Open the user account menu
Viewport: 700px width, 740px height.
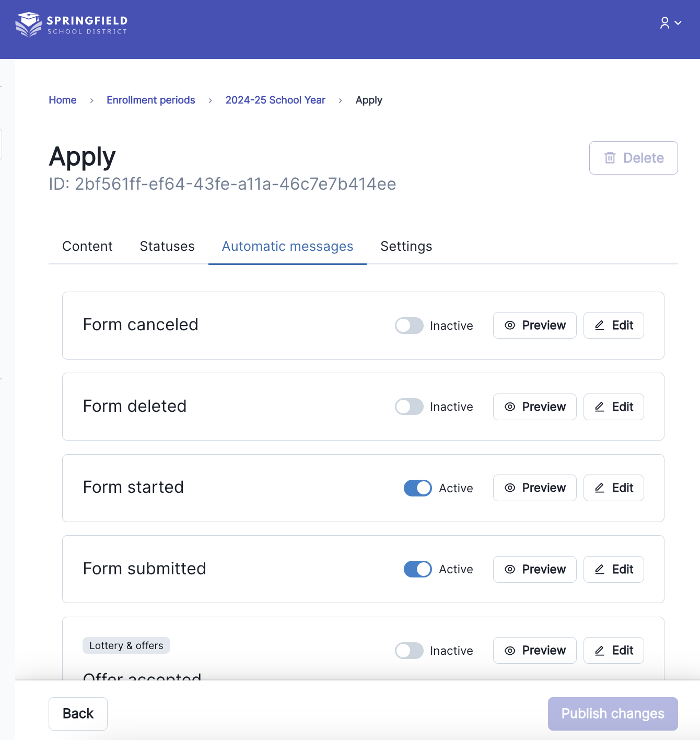point(670,23)
